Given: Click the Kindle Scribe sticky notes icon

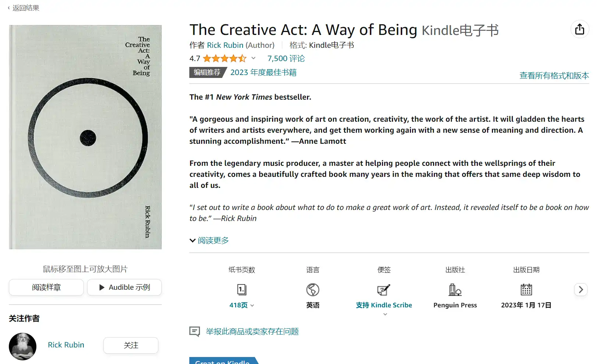Looking at the screenshot, I should 384,290.
